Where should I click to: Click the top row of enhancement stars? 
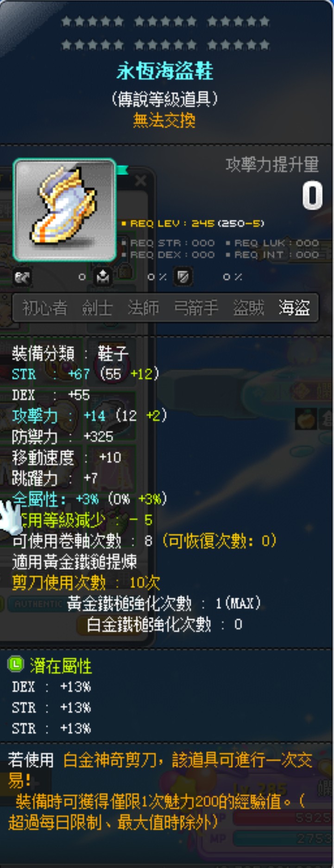tap(165, 21)
